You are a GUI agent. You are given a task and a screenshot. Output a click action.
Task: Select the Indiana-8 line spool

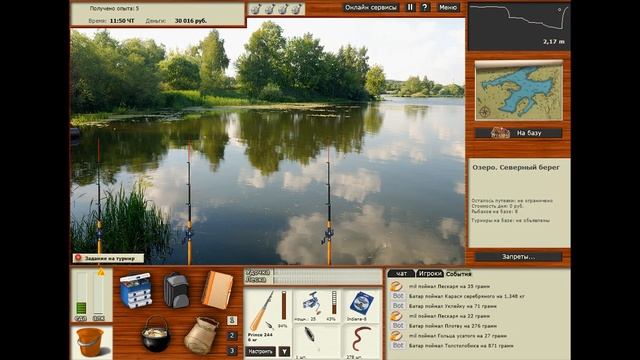pyautogui.click(x=361, y=306)
